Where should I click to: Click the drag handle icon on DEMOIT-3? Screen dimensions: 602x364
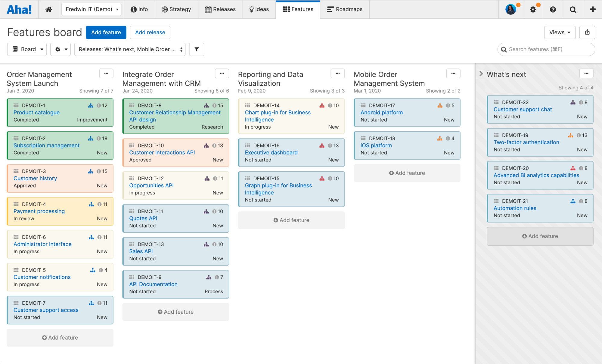click(x=16, y=171)
